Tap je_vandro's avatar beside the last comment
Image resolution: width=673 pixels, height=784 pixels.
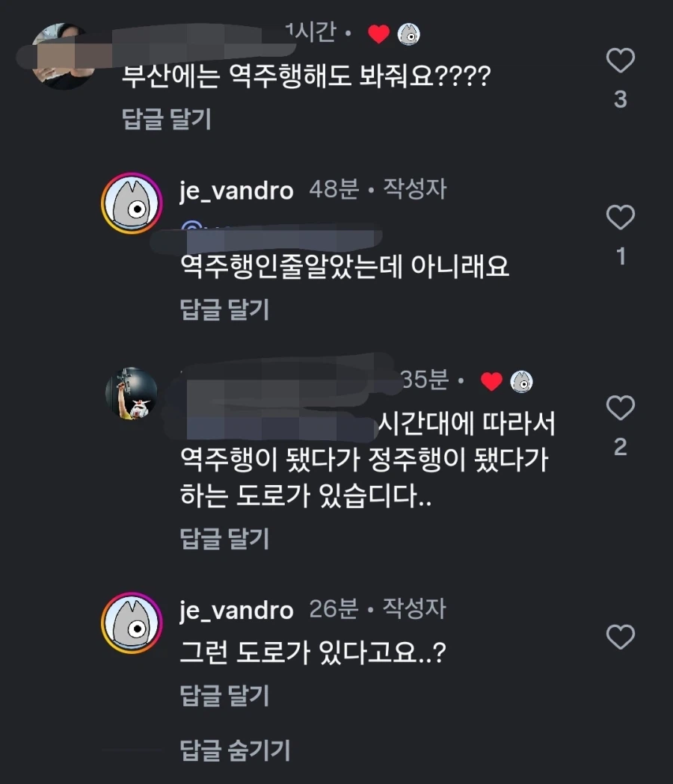click(x=131, y=621)
